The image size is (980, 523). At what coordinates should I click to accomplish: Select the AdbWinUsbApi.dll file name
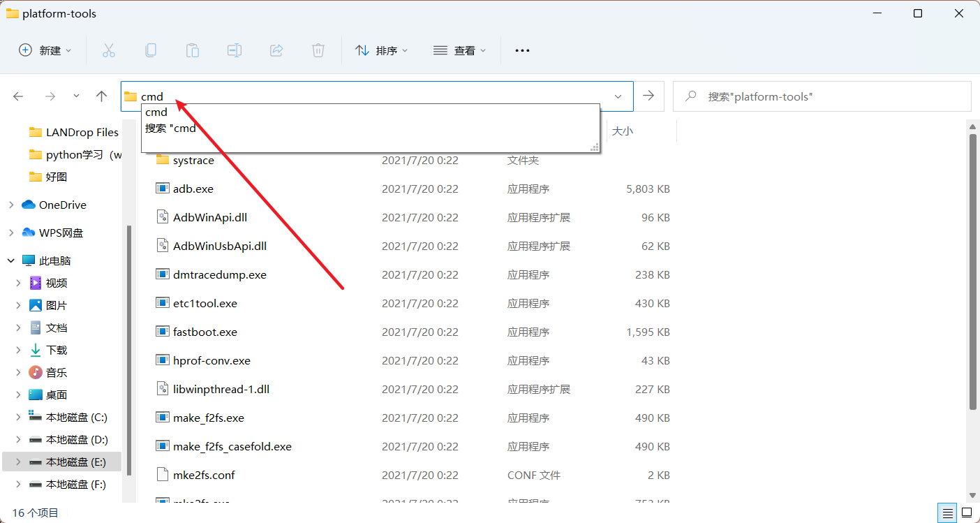[x=220, y=246]
